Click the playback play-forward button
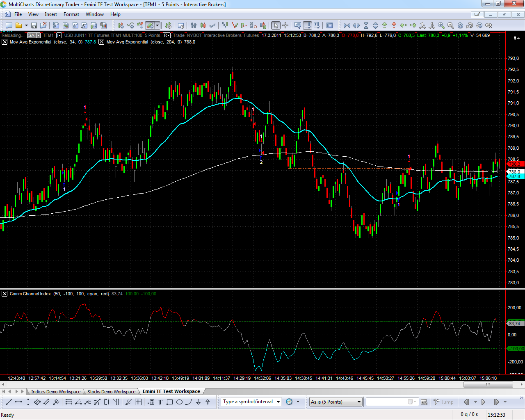This screenshot has width=525, height=420. [483, 402]
